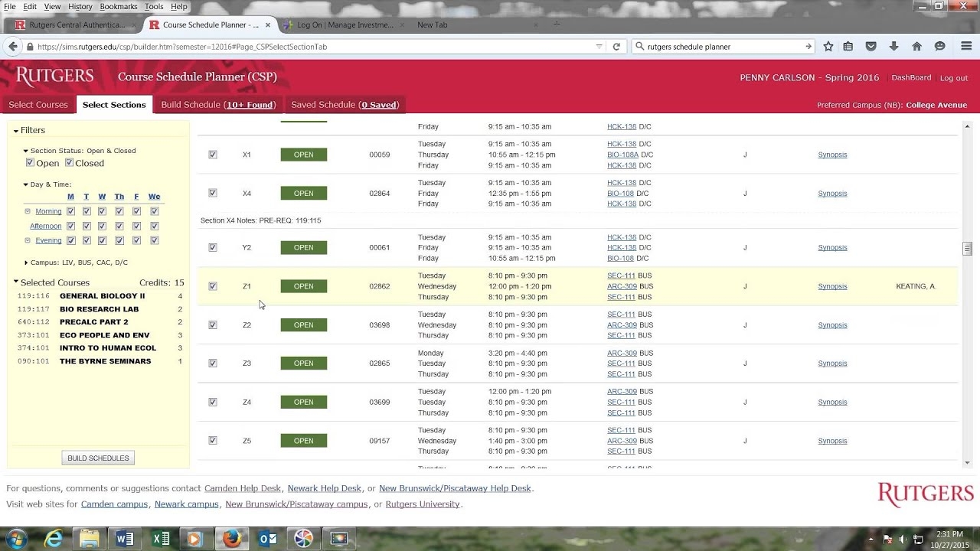Switch to the Select Courses tab
This screenshot has height=551, width=980.
coord(38,104)
